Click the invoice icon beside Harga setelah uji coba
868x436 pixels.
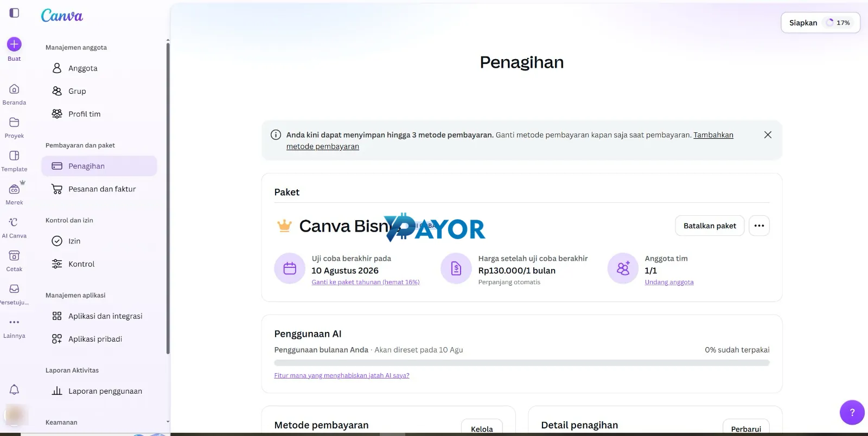[456, 268]
